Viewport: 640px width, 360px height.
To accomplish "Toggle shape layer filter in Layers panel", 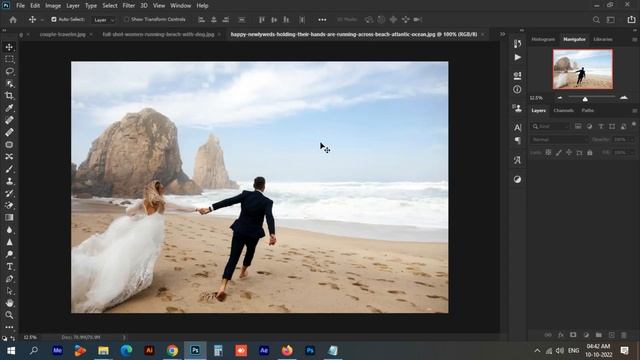I will pos(612,127).
